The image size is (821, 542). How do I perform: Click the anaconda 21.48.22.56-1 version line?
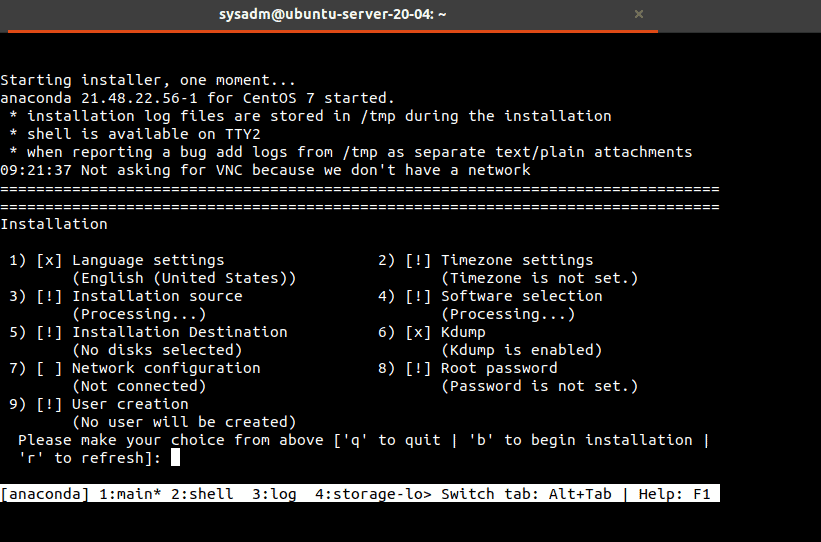(x=197, y=98)
